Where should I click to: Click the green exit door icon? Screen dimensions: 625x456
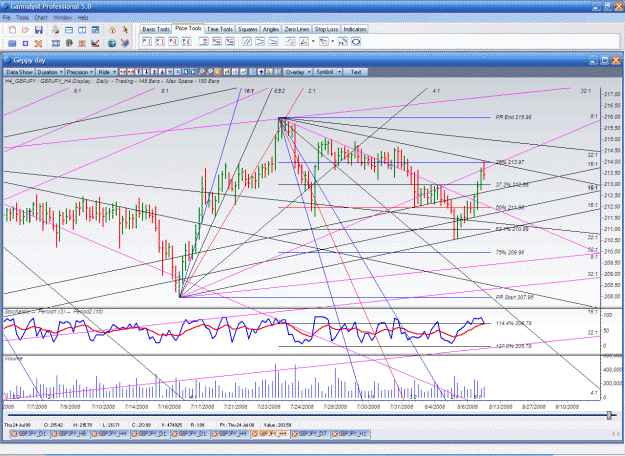[69, 43]
